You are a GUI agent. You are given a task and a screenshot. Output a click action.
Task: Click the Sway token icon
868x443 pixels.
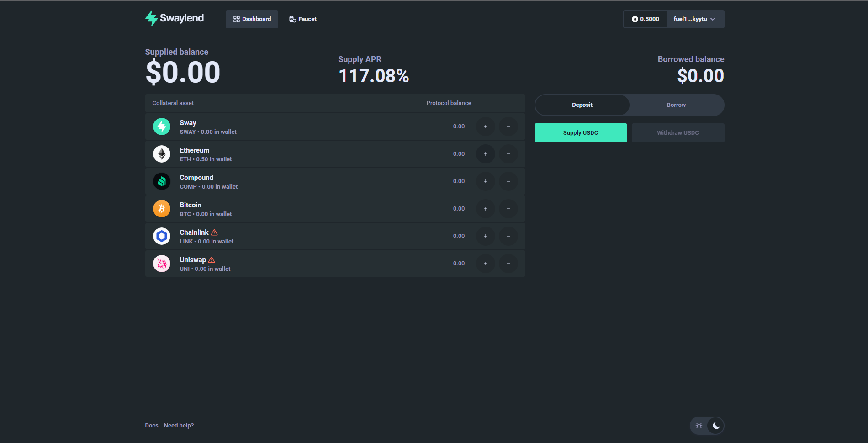(162, 127)
